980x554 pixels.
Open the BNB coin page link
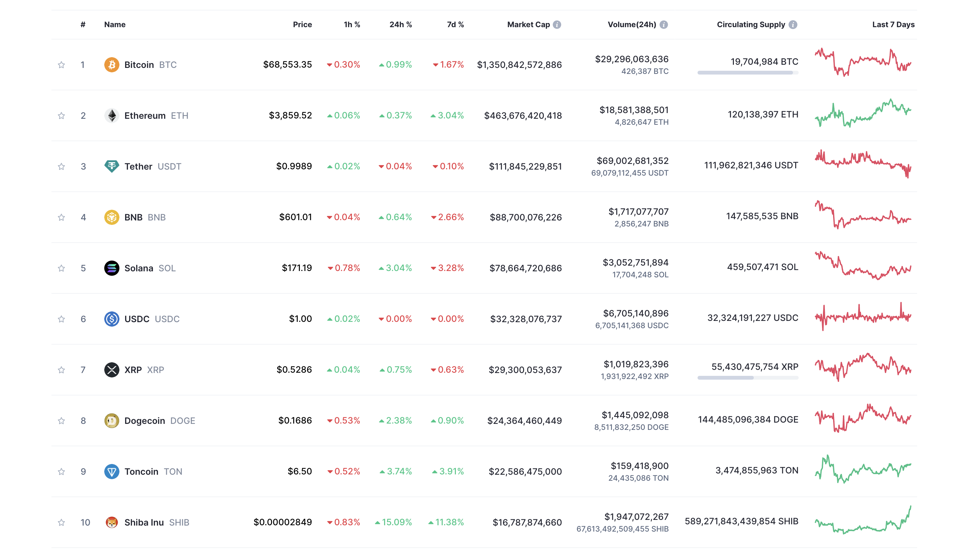133,217
